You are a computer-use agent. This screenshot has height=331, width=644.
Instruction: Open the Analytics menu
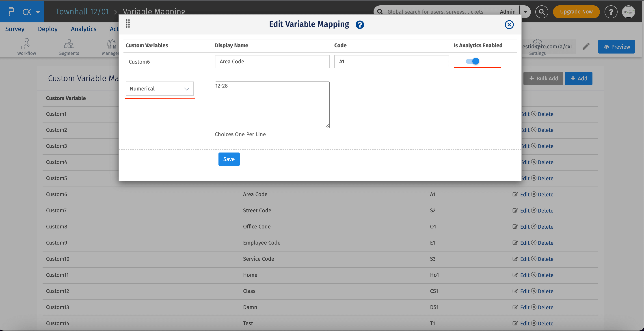84,29
